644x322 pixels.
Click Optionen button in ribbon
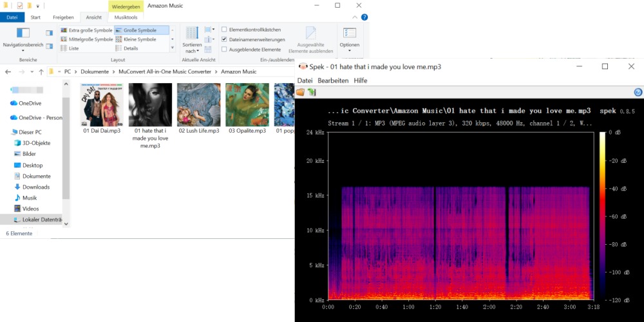pyautogui.click(x=350, y=39)
